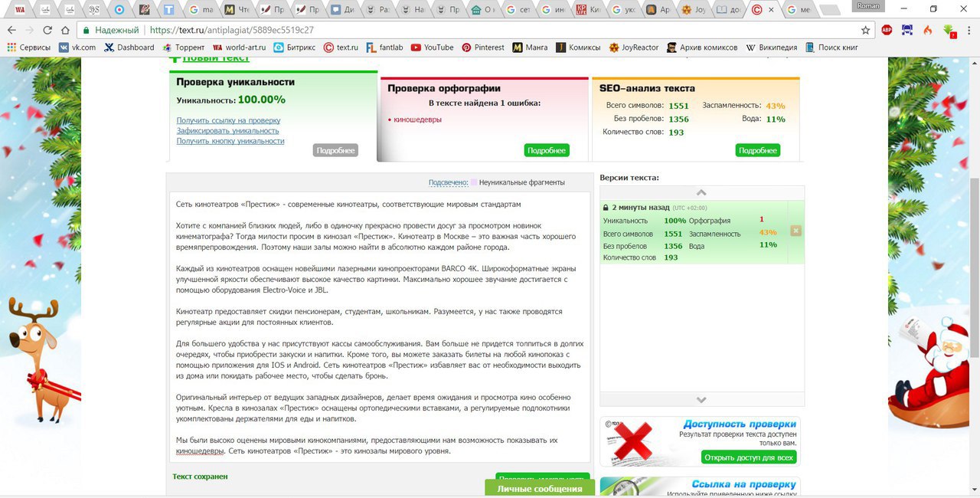This screenshot has height=498, width=980.
Task: Click the Roman profile button
Action: (869, 6)
